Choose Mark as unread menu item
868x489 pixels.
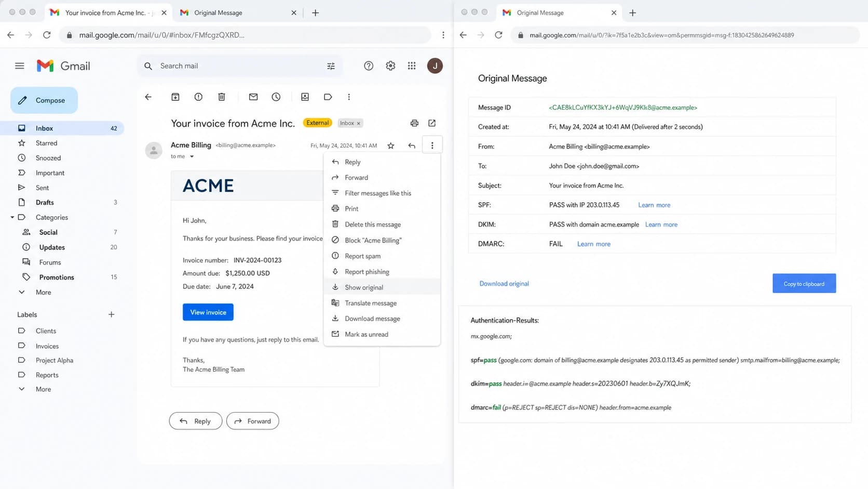click(x=382, y=334)
